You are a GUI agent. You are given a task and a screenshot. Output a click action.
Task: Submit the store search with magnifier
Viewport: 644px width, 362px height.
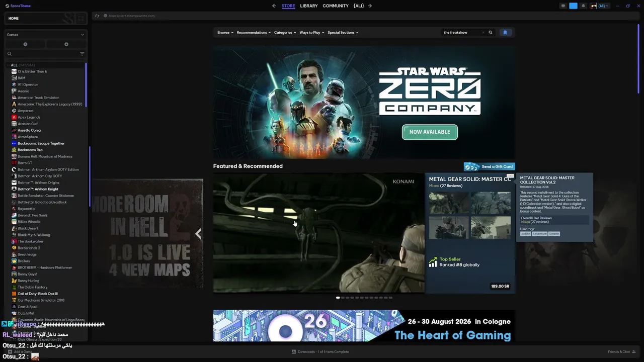tap(491, 33)
